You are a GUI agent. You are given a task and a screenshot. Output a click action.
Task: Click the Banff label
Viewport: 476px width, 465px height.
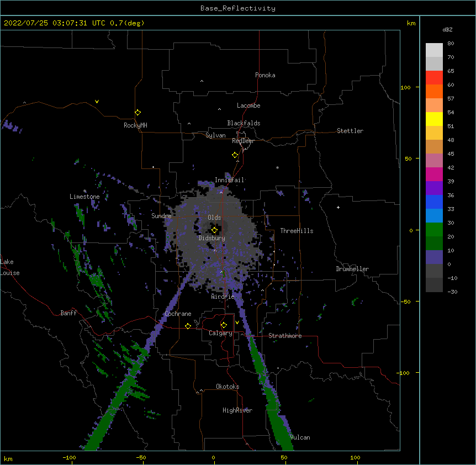pos(68,313)
